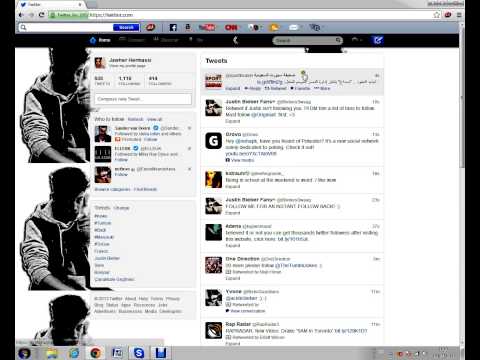This screenshot has width=480, height=360.
Task: Click the Compose new Tweet box
Action: [x=143, y=99]
